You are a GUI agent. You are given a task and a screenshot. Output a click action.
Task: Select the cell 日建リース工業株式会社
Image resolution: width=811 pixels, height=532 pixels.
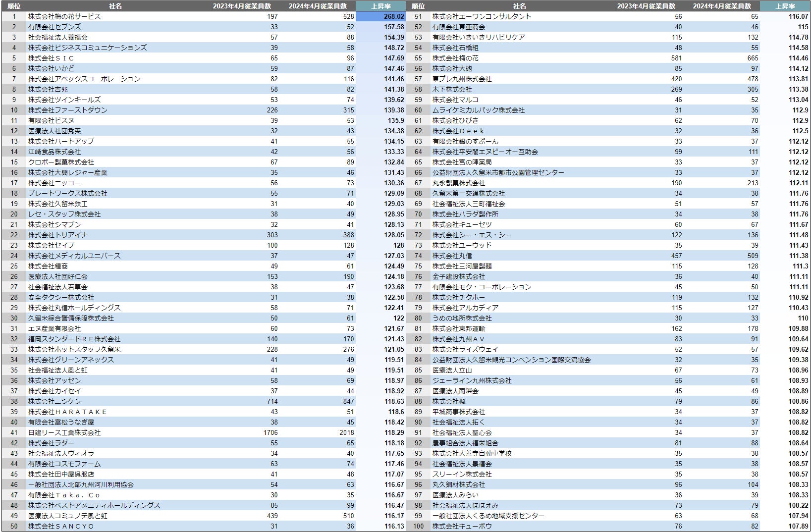pyautogui.click(x=64, y=432)
